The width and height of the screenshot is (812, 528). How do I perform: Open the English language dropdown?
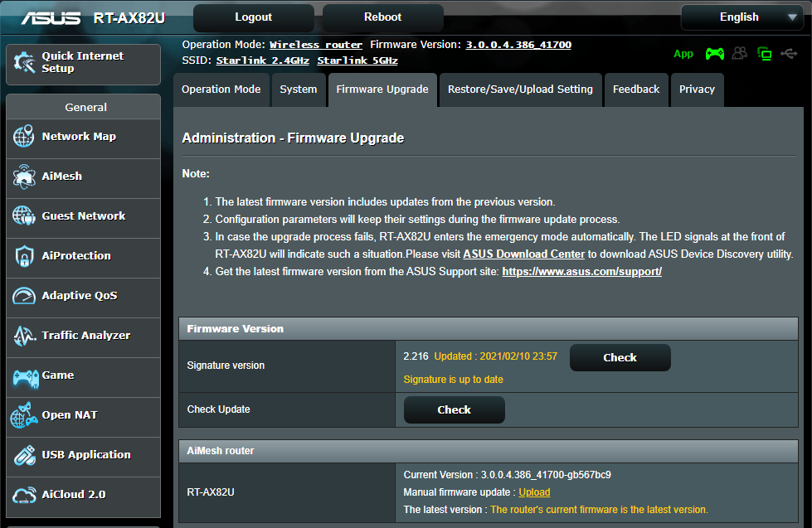[x=741, y=17]
